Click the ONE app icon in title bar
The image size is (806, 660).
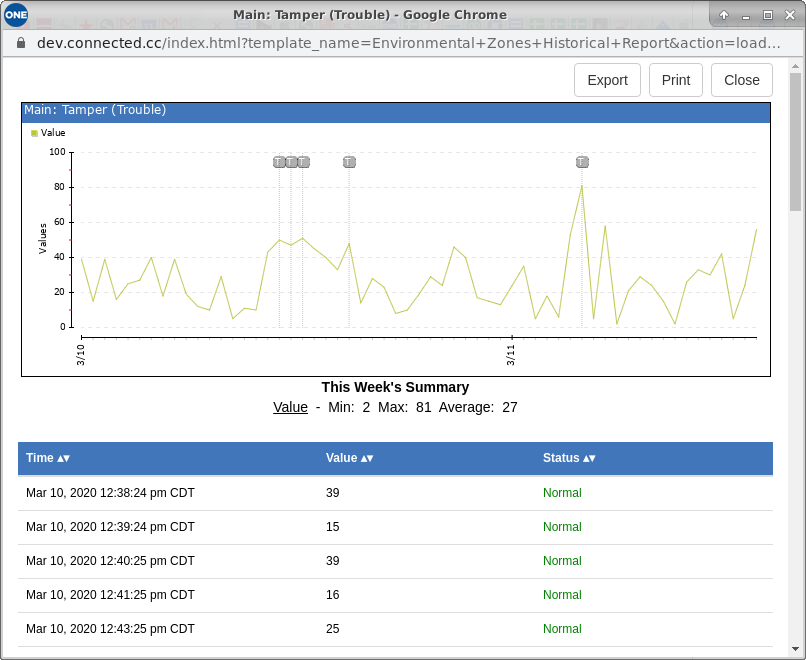16,15
